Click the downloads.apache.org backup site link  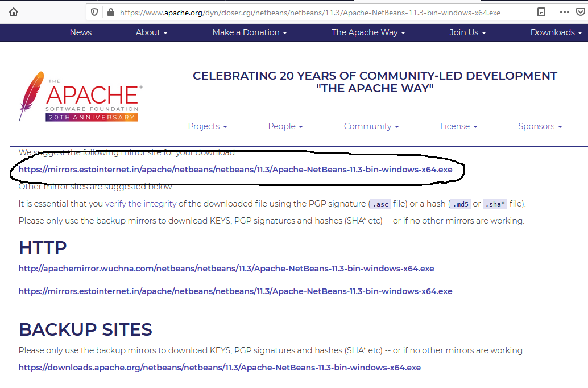tap(220, 368)
